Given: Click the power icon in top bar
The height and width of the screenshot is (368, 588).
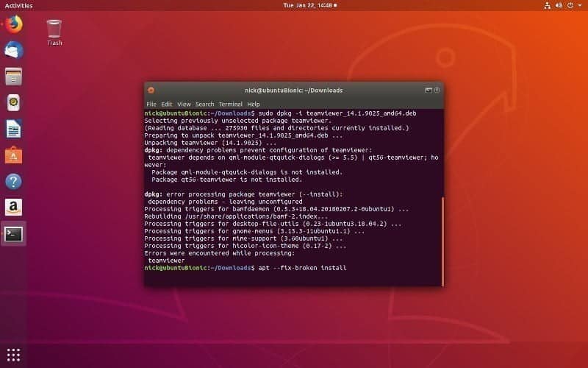Looking at the screenshot, I should 570,5.
